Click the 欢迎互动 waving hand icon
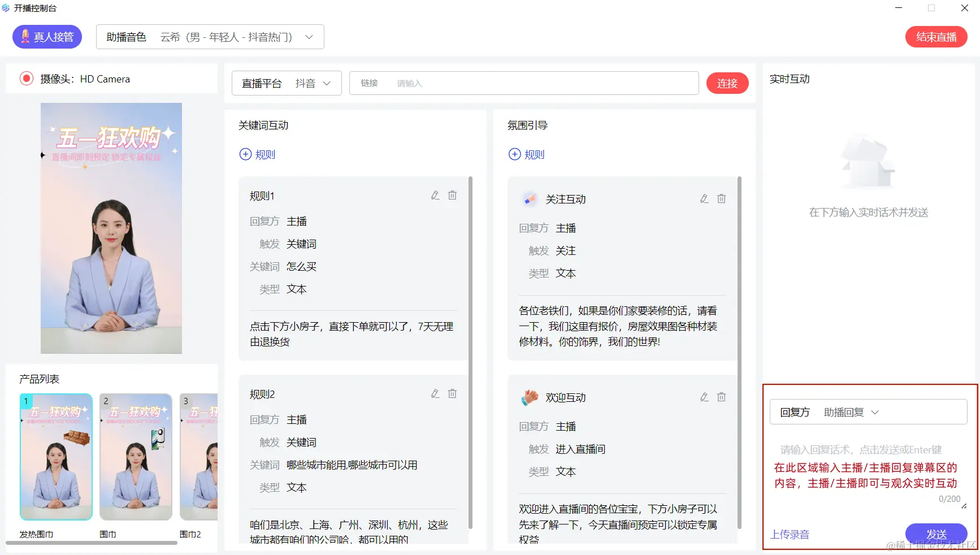 click(x=530, y=397)
